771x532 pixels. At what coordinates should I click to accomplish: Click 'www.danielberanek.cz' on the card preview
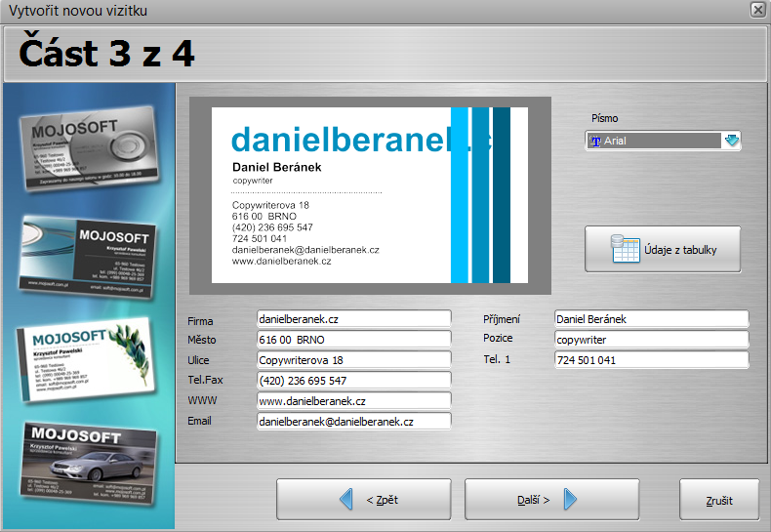point(281,261)
